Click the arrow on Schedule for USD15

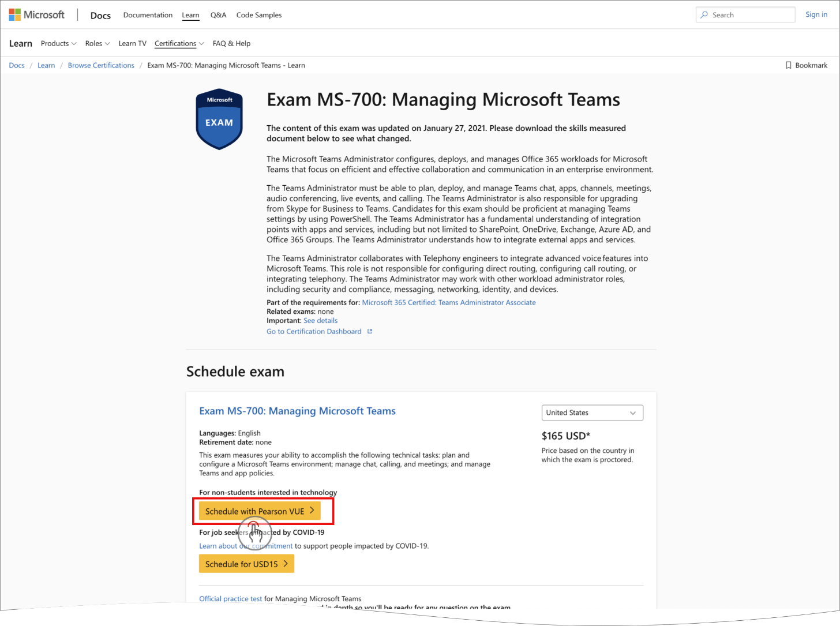pyautogui.click(x=286, y=564)
